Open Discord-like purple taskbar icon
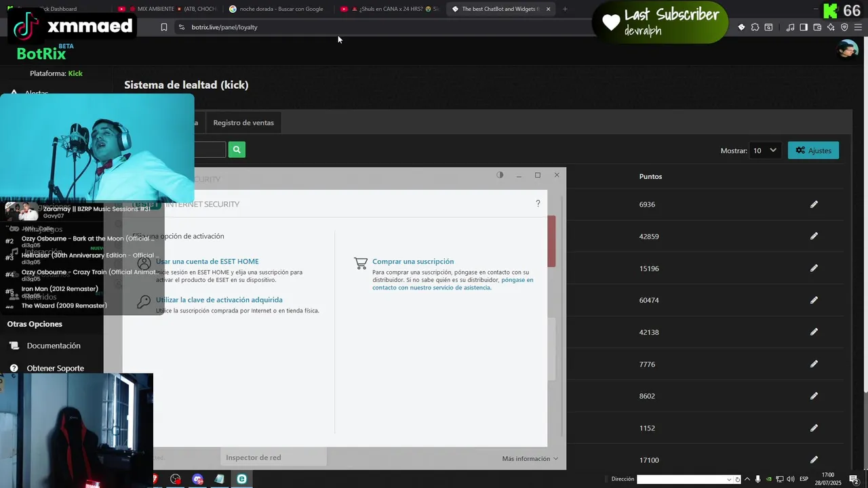Image resolution: width=868 pixels, height=488 pixels. tap(197, 479)
